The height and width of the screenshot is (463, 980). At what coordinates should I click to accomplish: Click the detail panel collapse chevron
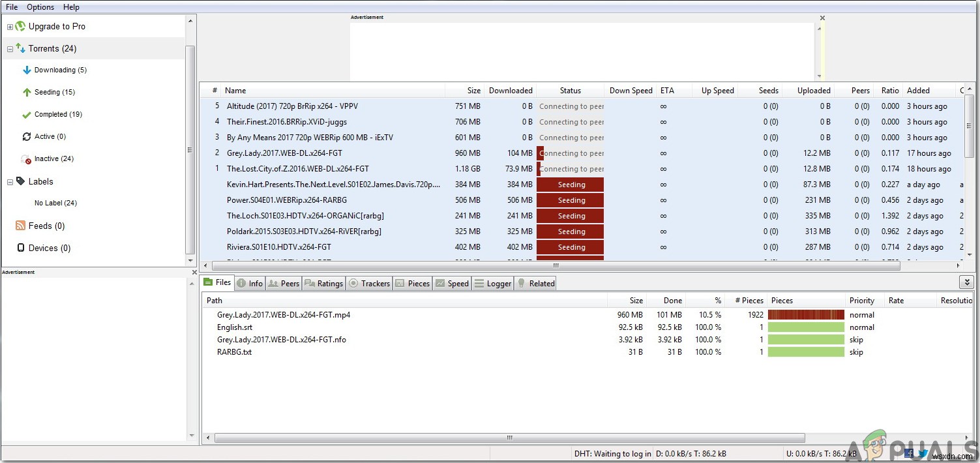967,281
